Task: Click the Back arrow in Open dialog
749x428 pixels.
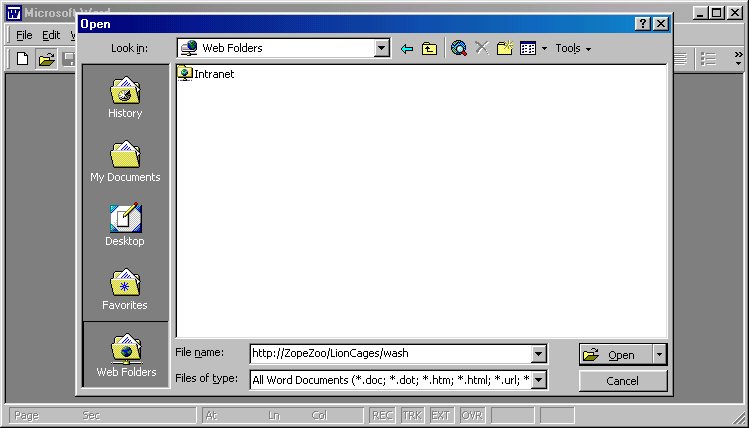Action: click(406, 48)
